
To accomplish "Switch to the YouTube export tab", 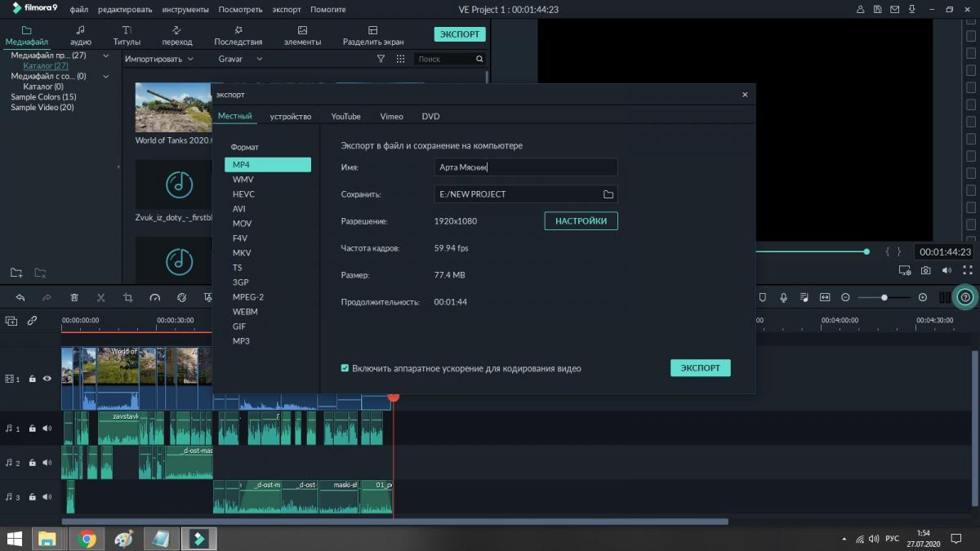I will (345, 116).
